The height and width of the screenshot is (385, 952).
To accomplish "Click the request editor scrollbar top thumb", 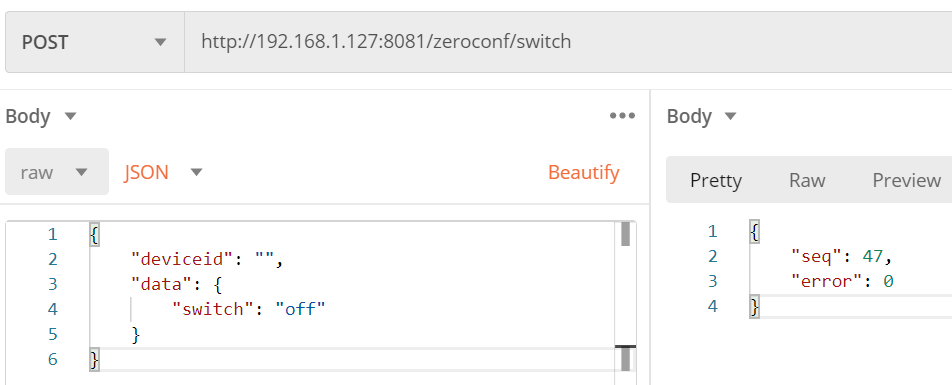I will (x=625, y=234).
